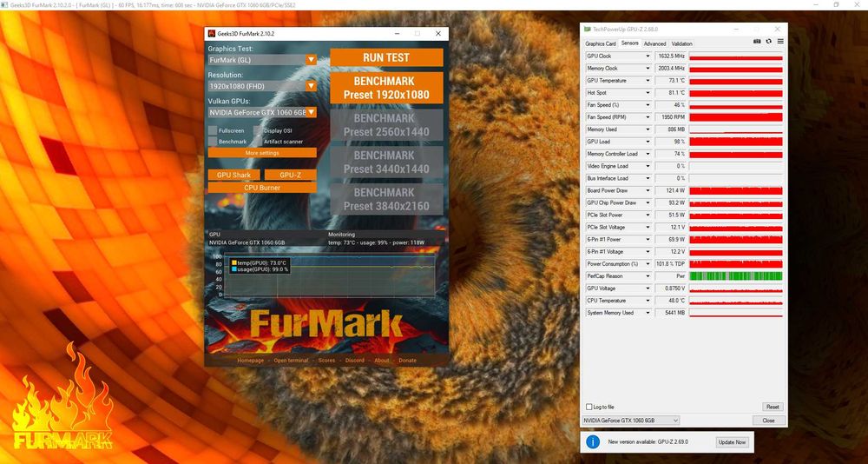This screenshot has width=868, height=464.
Task: Click the GPU-Z screenshot camera icon
Action: coord(757,42)
